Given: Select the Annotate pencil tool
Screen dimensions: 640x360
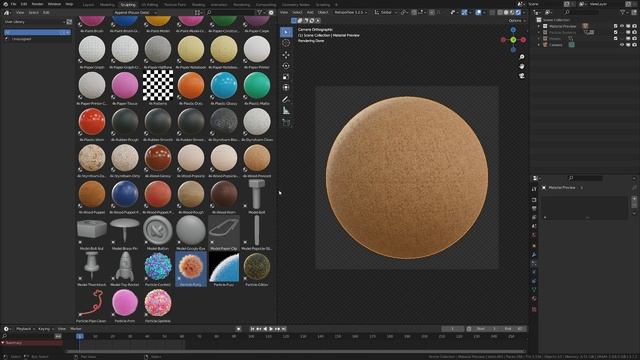Looking at the screenshot, I should pos(286,100).
